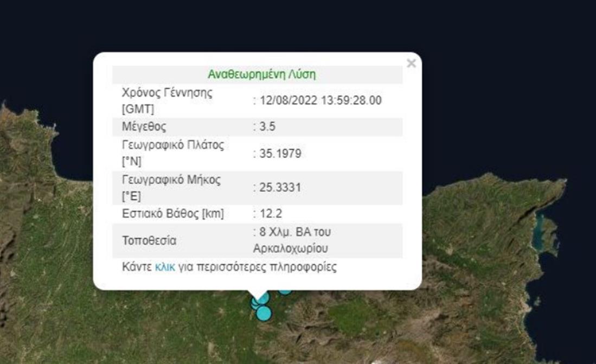Image resolution: width=596 pixels, height=364 pixels.
Task: Click the 'Τοποθεσία' row label
Action: click(x=149, y=240)
